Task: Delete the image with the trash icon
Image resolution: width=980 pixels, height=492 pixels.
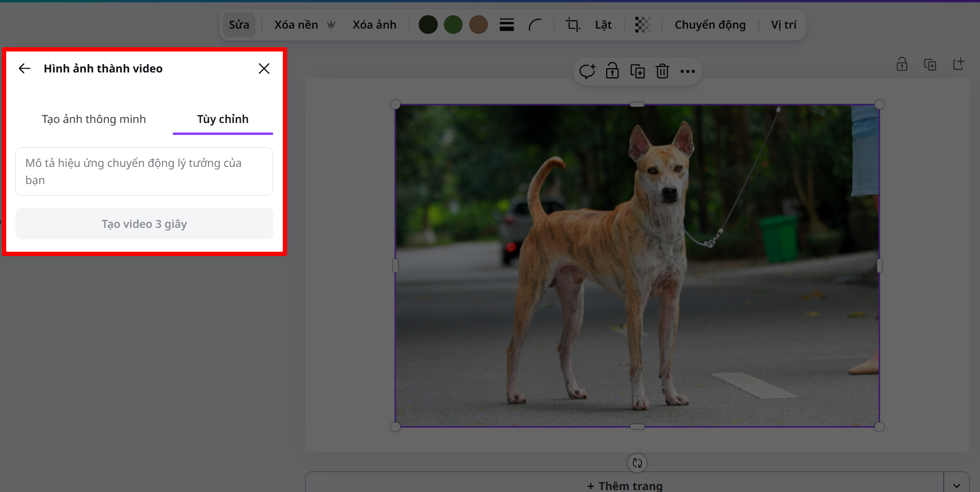Action: pos(662,71)
